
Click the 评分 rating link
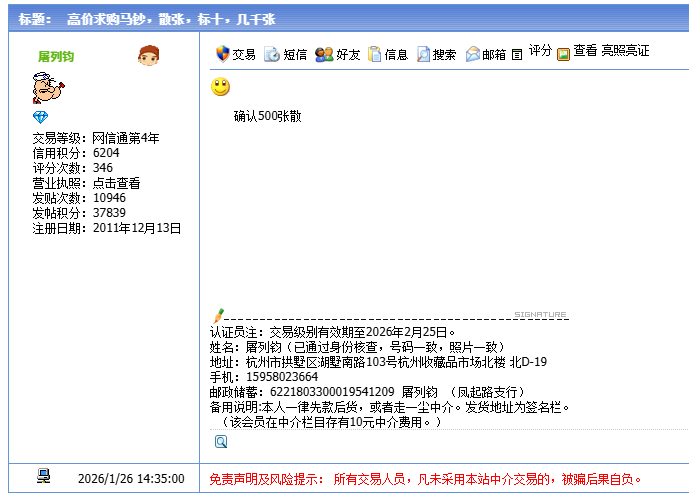[540, 51]
